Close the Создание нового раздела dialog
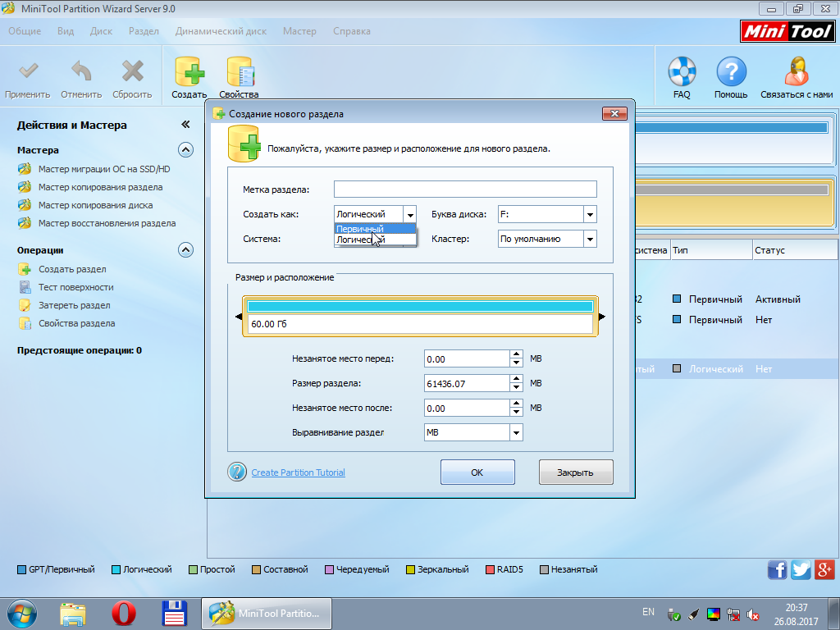Viewport: 840px width, 630px height. [x=614, y=113]
